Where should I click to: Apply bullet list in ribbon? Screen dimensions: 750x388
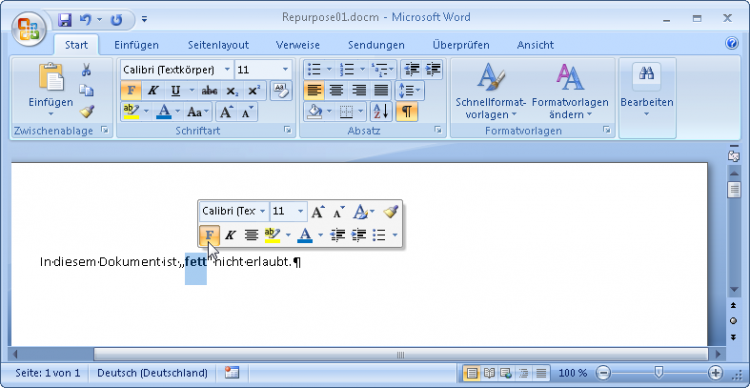tap(314, 70)
